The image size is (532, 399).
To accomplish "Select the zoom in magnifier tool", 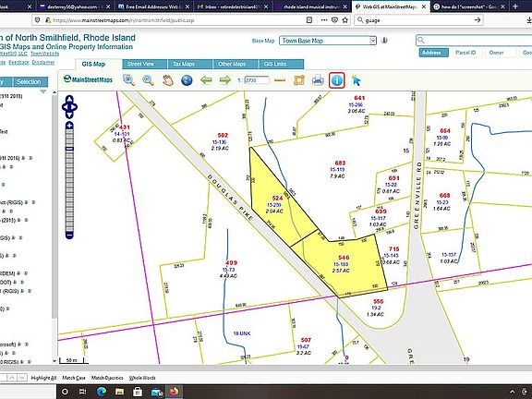I will tap(129, 80).
